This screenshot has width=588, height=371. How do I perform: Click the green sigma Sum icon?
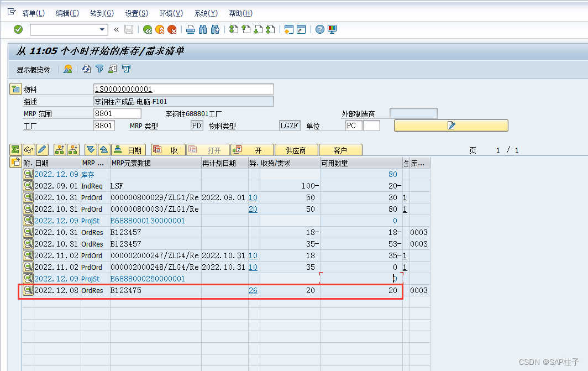point(15,150)
